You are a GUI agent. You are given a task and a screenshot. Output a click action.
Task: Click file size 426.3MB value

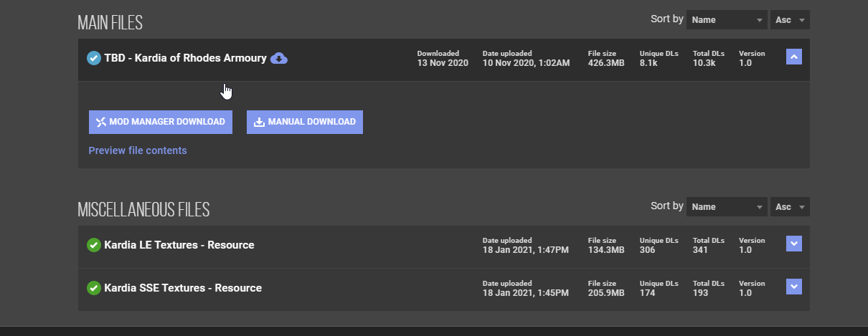(x=606, y=63)
